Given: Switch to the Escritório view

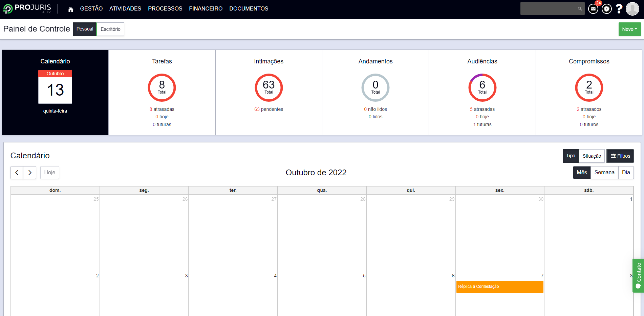Looking at the screenshot, I should [x=111, y=29].
